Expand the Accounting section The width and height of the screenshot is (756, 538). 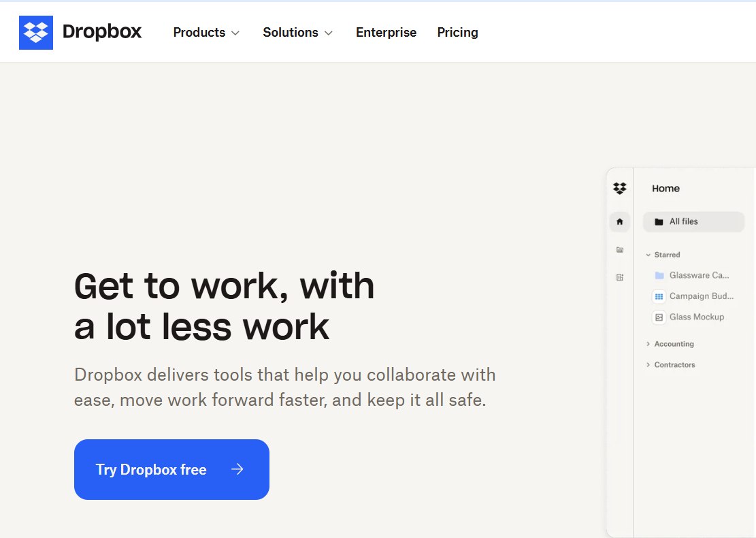[670, 344]
